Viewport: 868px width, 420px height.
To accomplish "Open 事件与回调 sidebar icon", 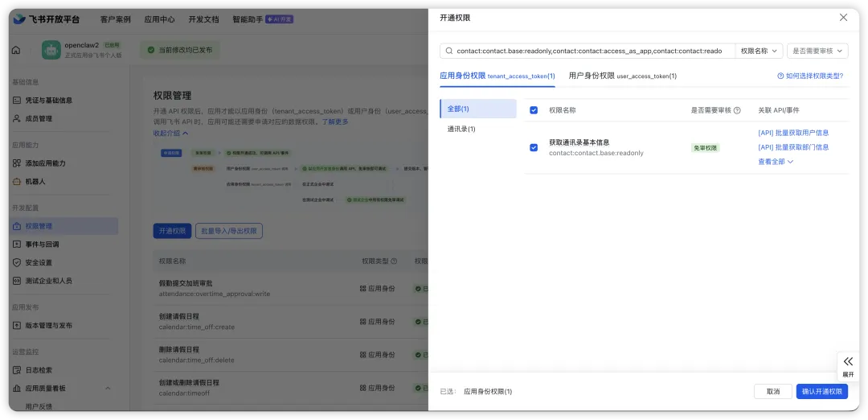I will (x=17, y=245).
